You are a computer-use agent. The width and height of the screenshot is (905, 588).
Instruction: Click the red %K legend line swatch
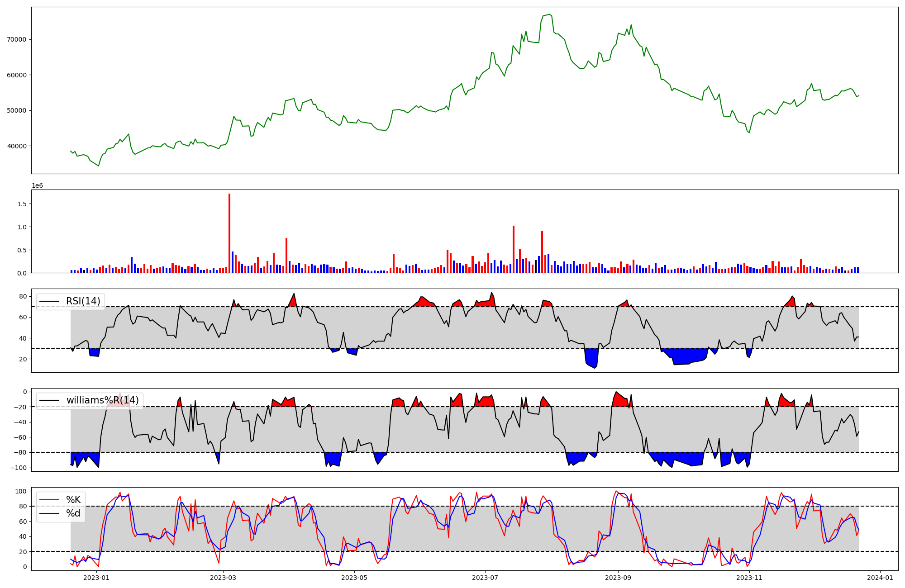tap(49, 500)
